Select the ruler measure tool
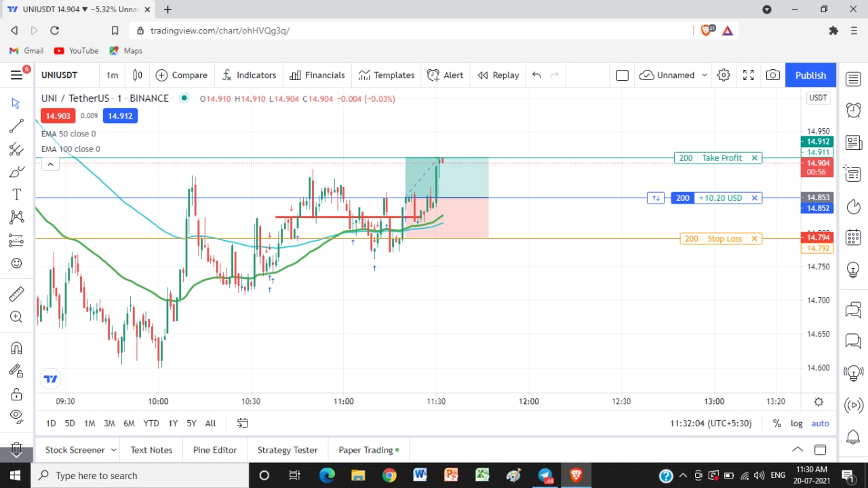 point(16,294)
